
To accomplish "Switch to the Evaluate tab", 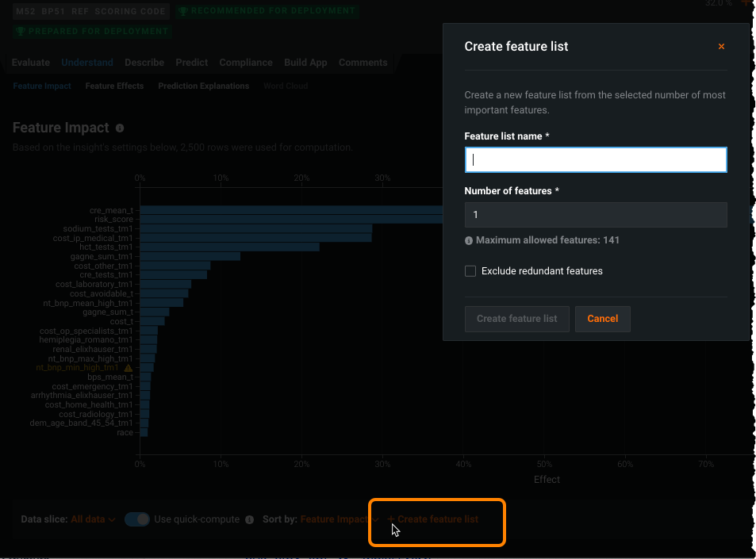I will 31,63.
